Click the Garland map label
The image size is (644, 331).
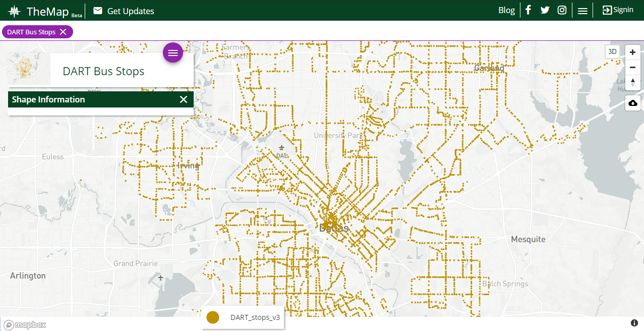[489, 68]
